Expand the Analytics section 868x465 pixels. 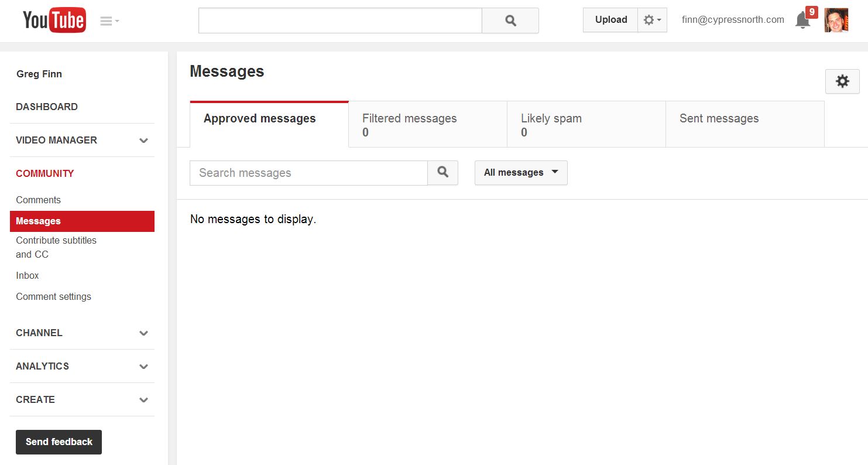(x=143, y=367)
